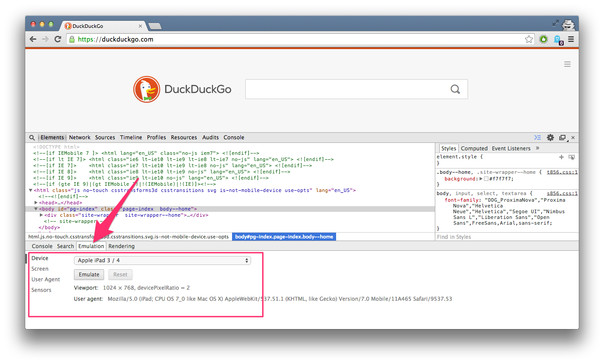
Task: Expand the site-wrapper div node
Action: (x=41, y=215)
